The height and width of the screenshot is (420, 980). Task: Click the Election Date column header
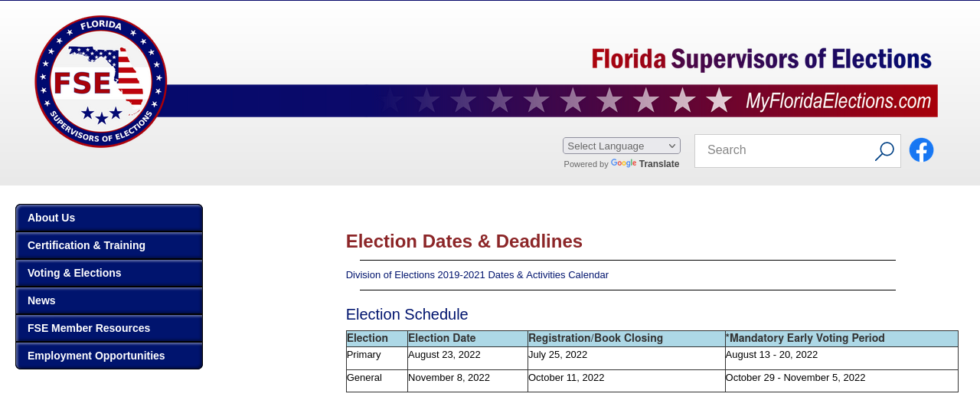[x=442, y=339]
